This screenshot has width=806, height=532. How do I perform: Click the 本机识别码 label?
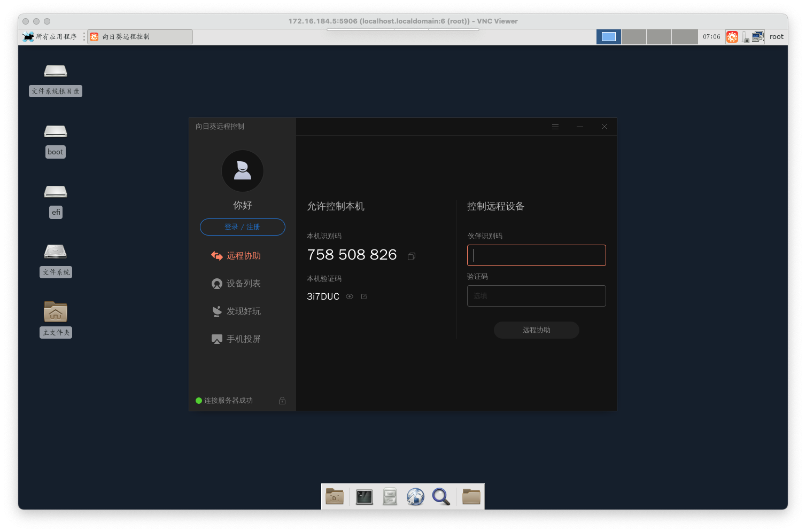324,236
